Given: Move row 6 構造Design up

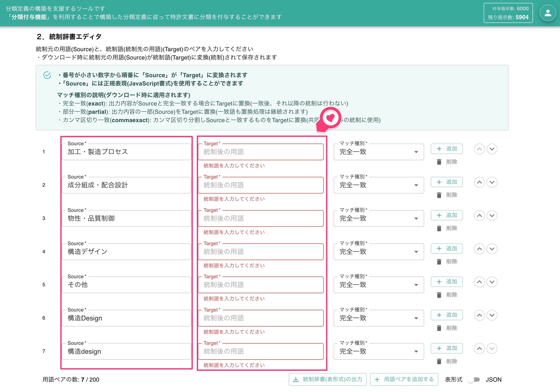Looking at the screenshot, I should 479,315.
